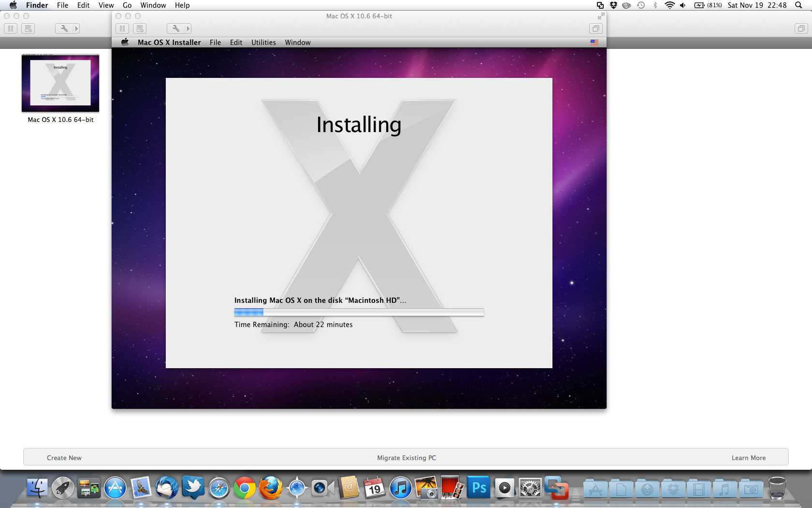Pause the Mac OS X 10.6 virtual machine
Screen dimensions: 812x508
tap(122, 29)
